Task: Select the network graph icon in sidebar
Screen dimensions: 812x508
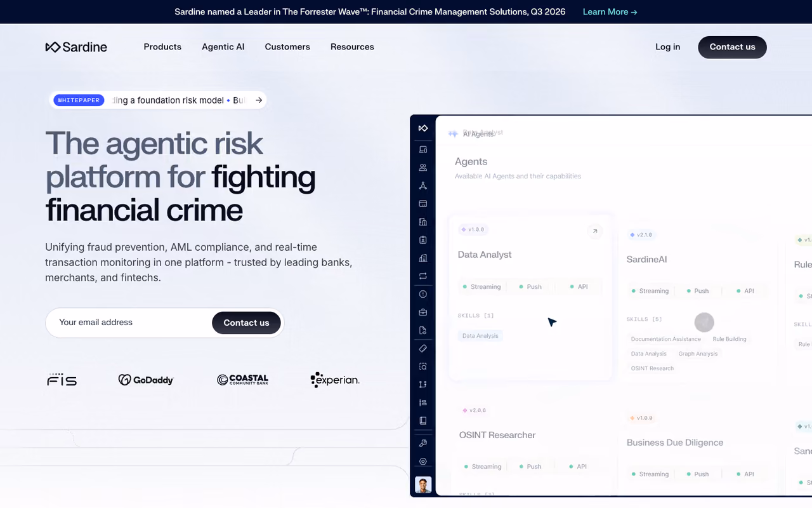Action: [x=423, y=185]
